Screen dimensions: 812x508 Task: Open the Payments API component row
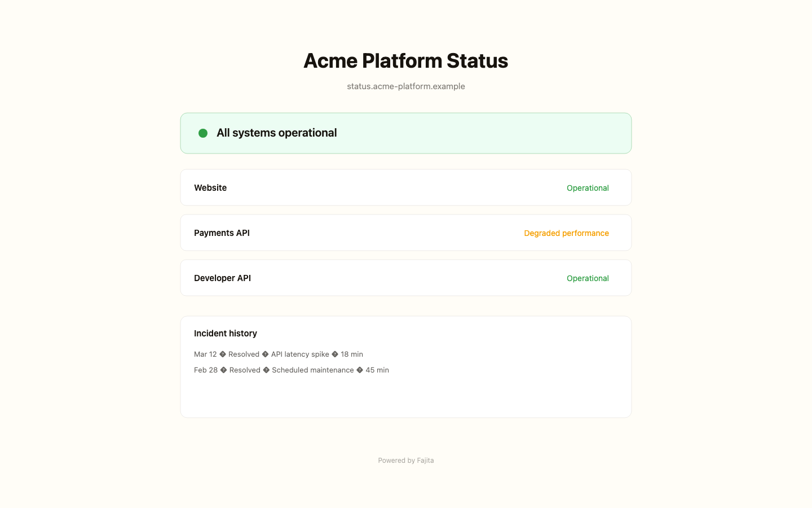pyautogui.click(x=406, y=233)
